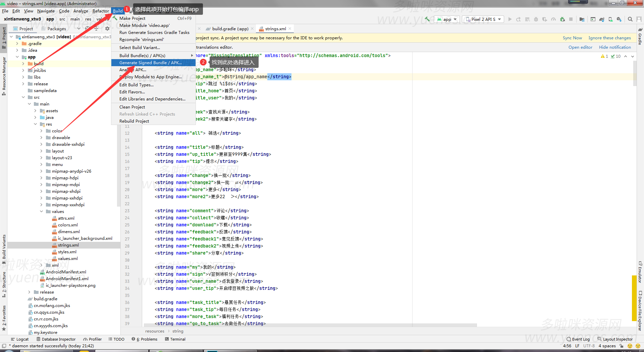The image size is (644, 352).
Task: Click the Sync Now link
Action: [x=572, y=38]
